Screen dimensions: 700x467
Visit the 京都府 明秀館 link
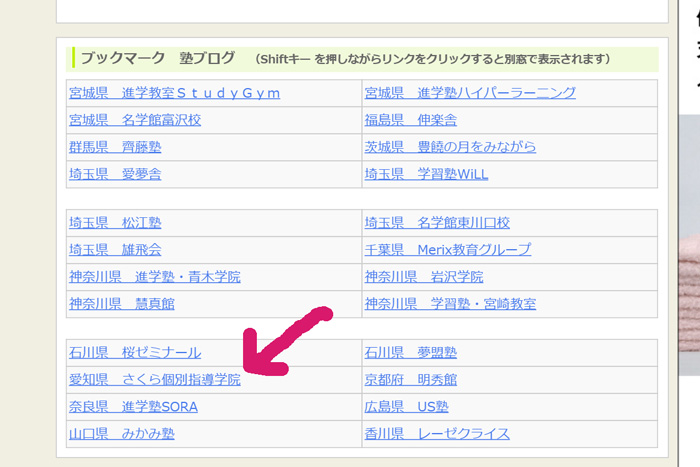[x=411, y=380]
